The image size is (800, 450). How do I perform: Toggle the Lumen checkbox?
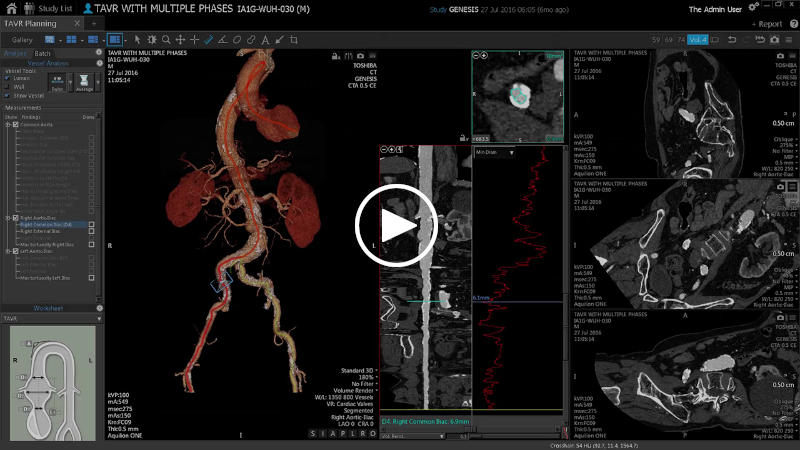7,79
